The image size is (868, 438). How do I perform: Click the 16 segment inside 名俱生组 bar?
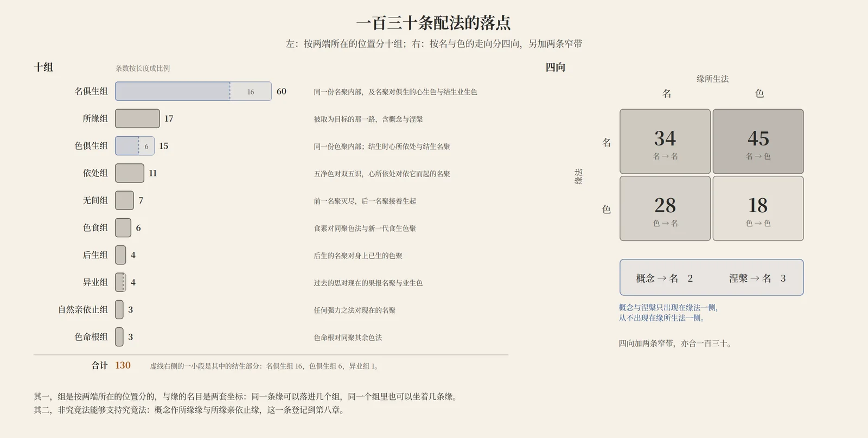[251, 91]
